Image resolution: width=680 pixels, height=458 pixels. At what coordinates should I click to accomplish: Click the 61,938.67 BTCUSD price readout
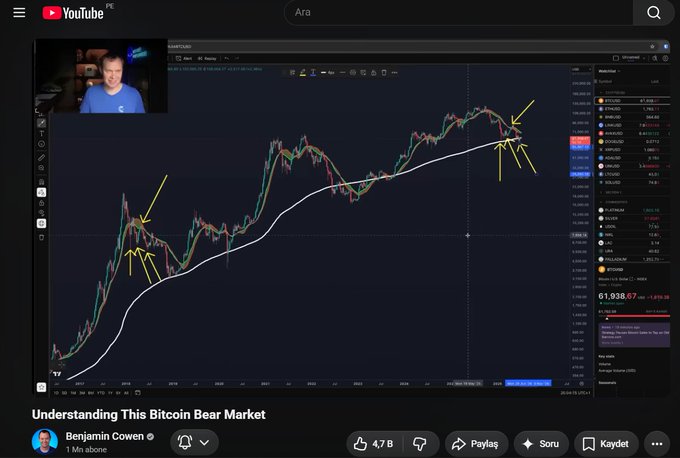click(617, 296)
